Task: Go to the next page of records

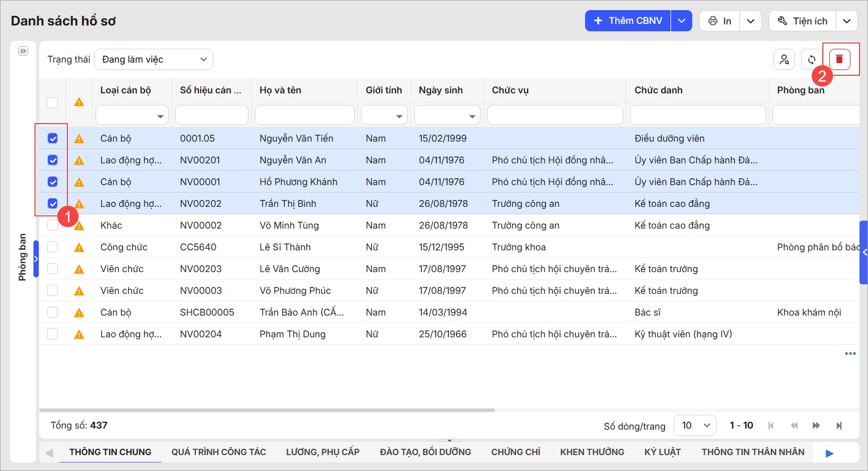Action: (x=816, y=425)
